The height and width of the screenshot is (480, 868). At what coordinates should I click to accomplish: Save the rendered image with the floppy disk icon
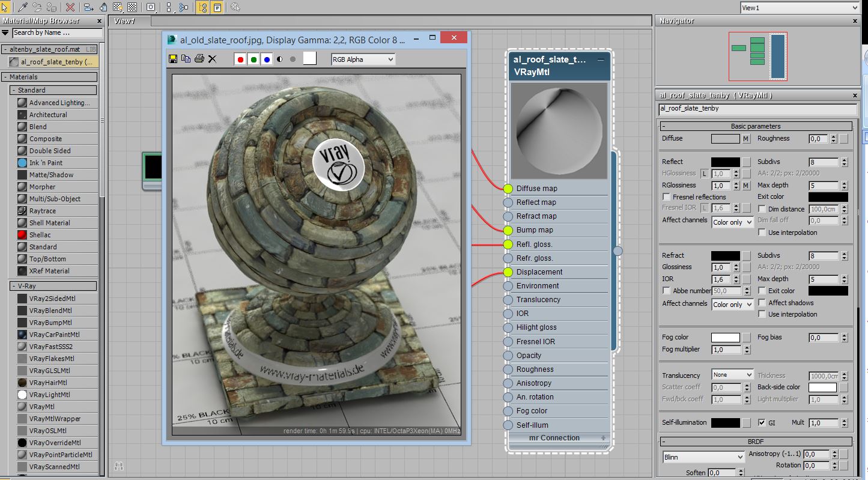click(173, 59)
